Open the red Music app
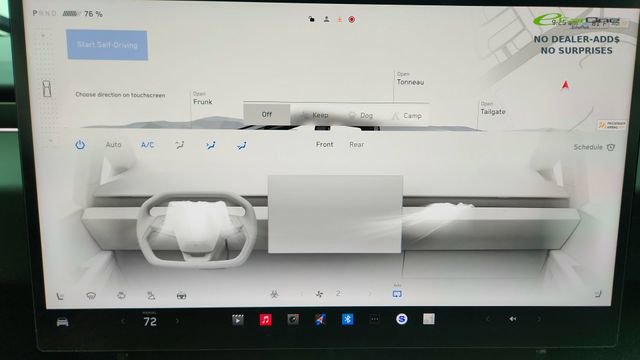The image size is (640, 360). (266, 320)
